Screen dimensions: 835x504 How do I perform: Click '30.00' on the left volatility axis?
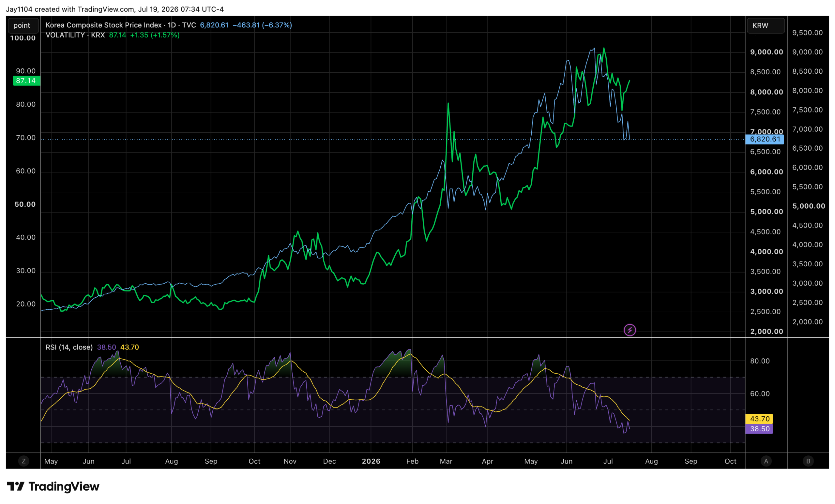coord(26,271)
